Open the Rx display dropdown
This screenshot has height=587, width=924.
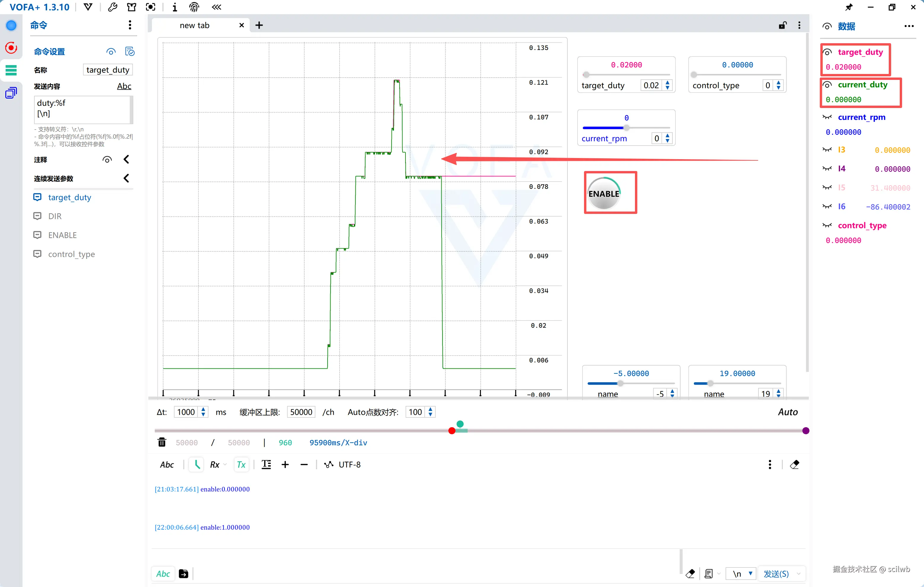pyautogui.click(x=218, y=464)
